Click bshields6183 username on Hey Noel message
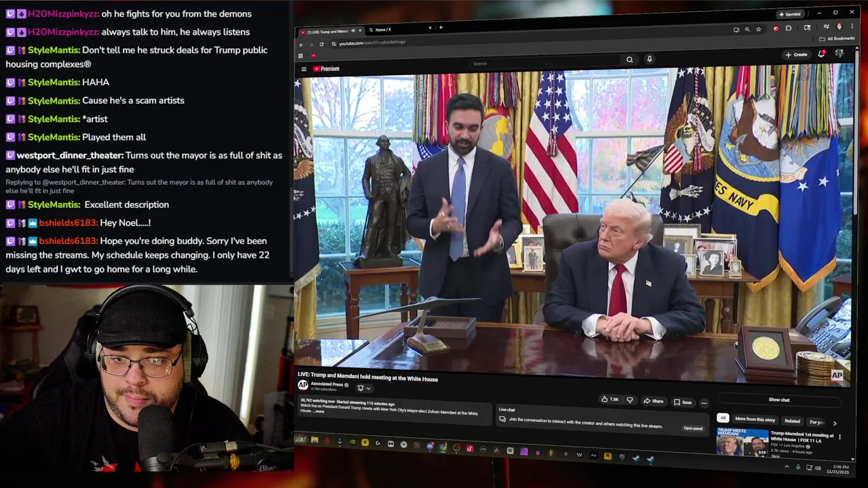The height and width of the screenshot is (488, 868). tap(68, 223)
